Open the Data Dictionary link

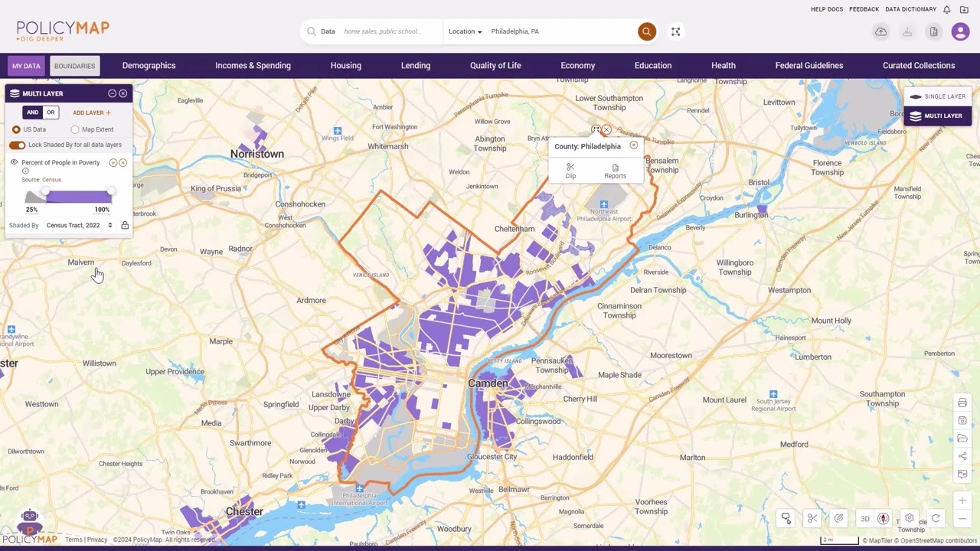pos(911,9)
